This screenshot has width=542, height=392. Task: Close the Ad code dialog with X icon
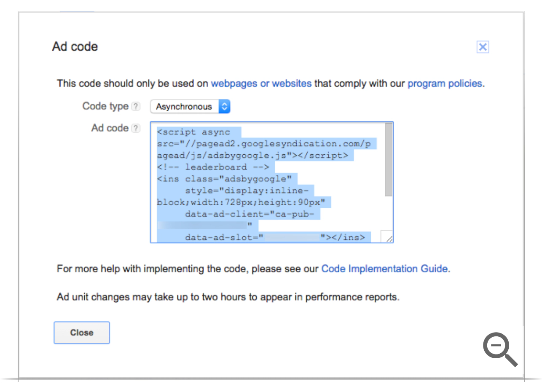[x=483, y=47]
